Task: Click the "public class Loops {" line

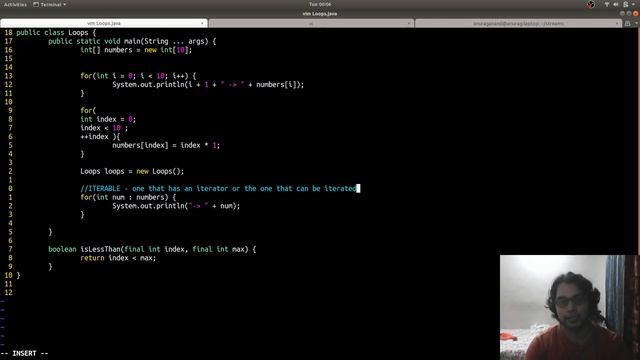Action: [56, 33]
